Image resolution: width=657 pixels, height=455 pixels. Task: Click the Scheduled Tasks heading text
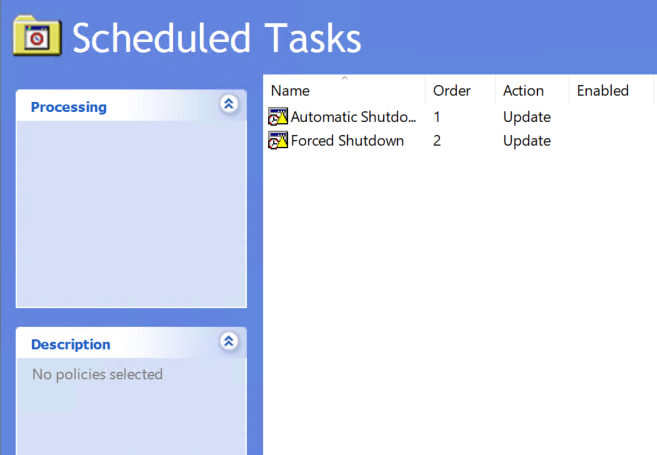click(x=216, y=38)
